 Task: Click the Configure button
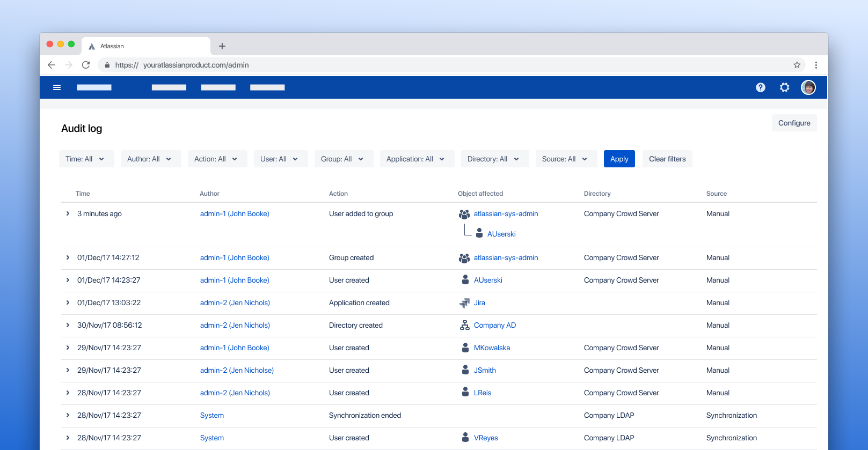pyautogui.click(x=794, y=123)
